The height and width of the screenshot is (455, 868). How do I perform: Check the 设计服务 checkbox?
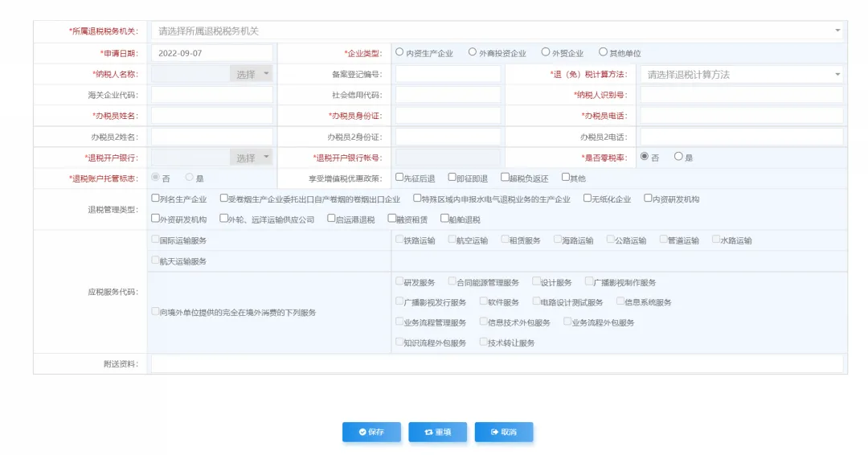coord(536,281)
